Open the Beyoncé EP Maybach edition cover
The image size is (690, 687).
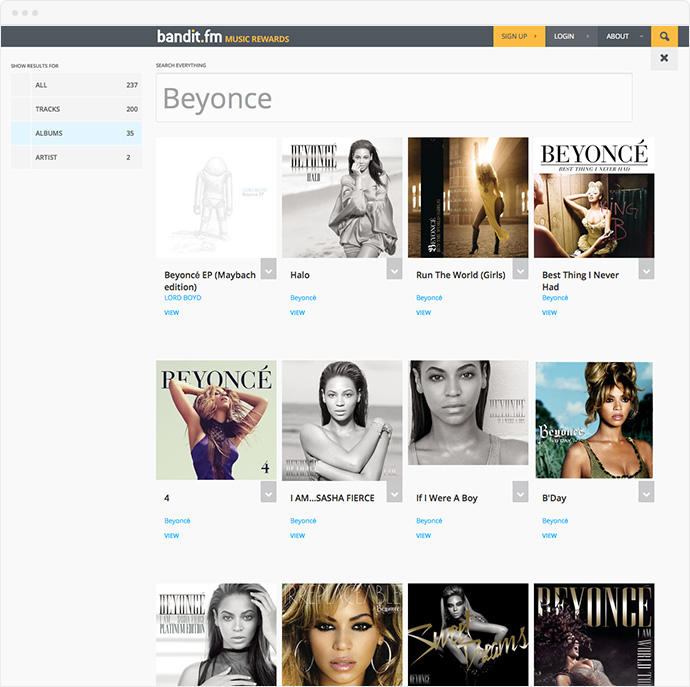click(x=216, y=198)
